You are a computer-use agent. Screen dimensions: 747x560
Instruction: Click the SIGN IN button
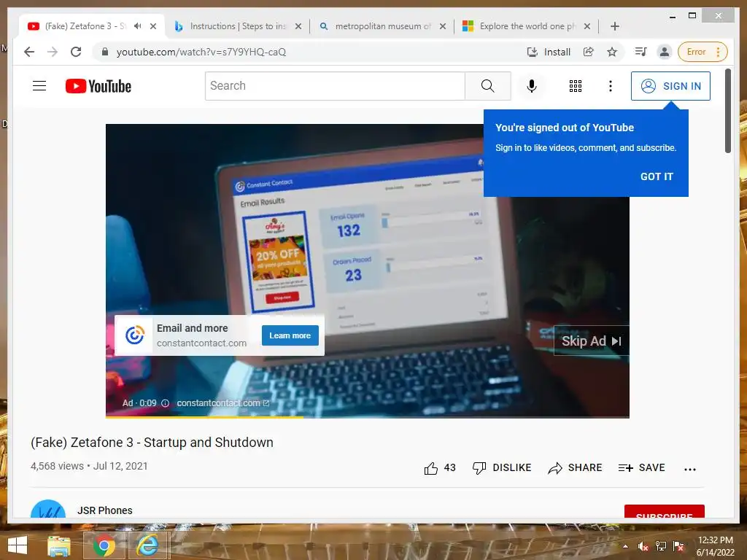(x=670, y=86)
